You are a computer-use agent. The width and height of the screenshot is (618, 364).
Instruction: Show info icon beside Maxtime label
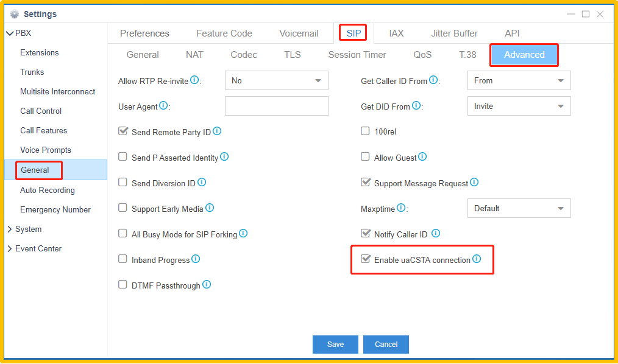(x=401, y=208)
